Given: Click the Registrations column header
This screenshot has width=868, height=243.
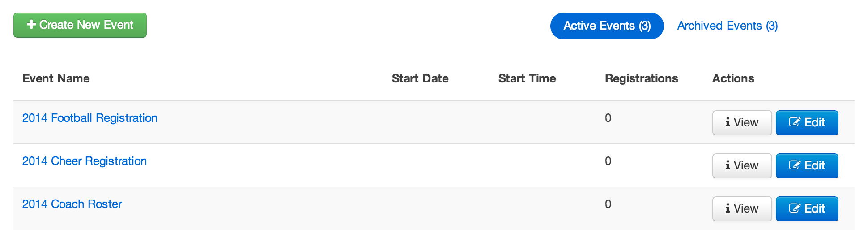Looking at the screenshot, I should tap(642, 78).
